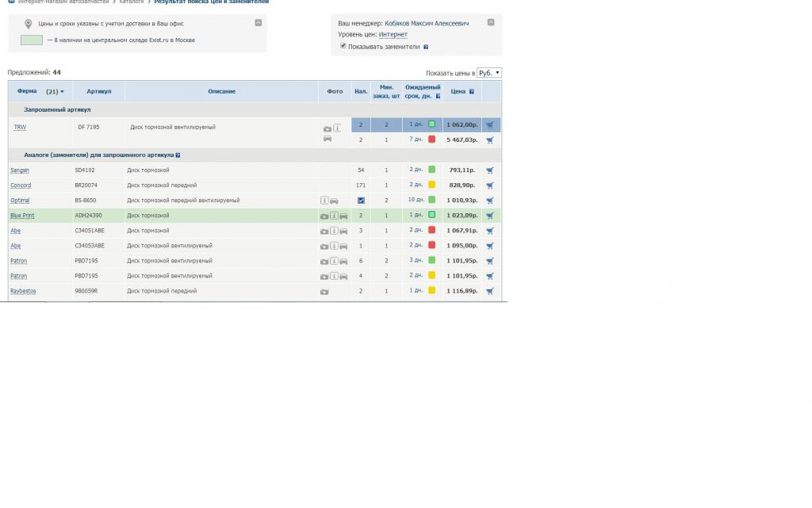
Task: Open the Concord brand link
Action: (x=21, y=185)
